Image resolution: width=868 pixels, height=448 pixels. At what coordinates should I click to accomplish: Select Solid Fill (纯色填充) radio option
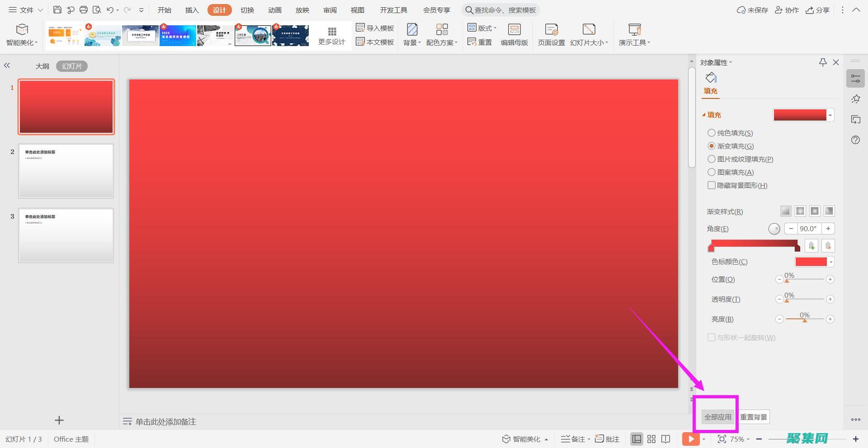[712, 133]
